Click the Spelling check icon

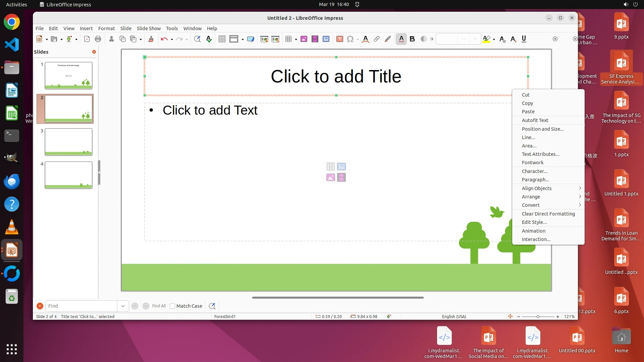209,39
